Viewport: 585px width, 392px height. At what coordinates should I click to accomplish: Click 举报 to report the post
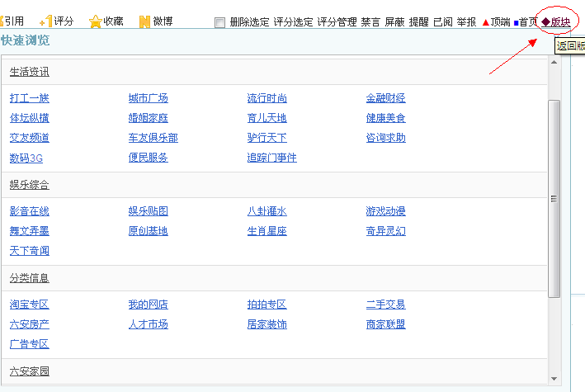pyautogui.click(x=466, y=22)
